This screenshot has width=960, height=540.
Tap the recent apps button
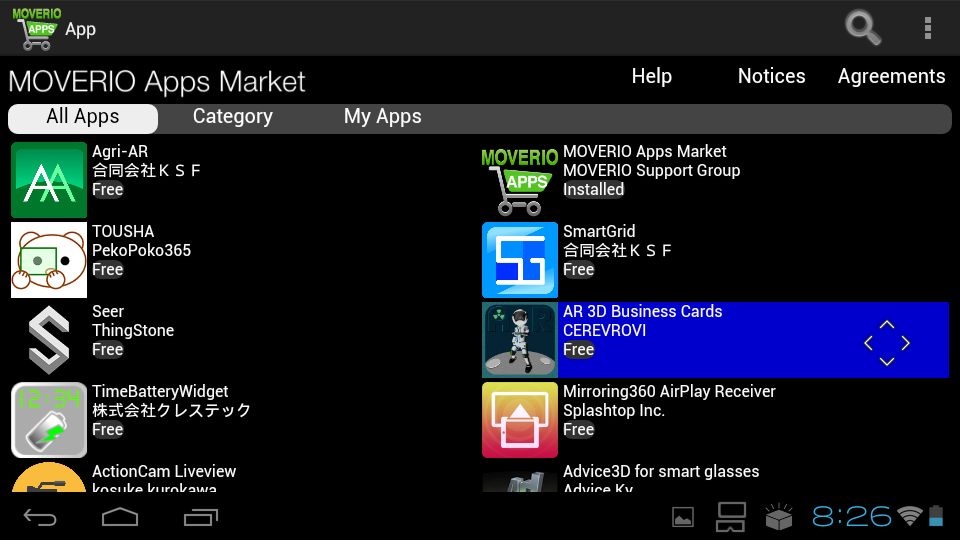(x=201, y=518)
